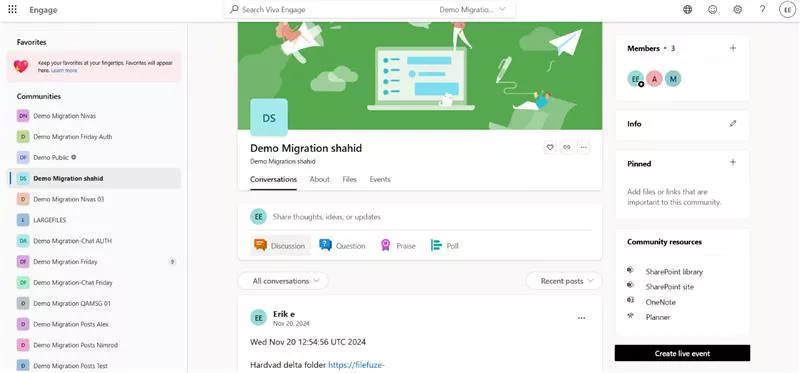
Task: Open Demo Migration Nivas community
Action: coord(94,116)
